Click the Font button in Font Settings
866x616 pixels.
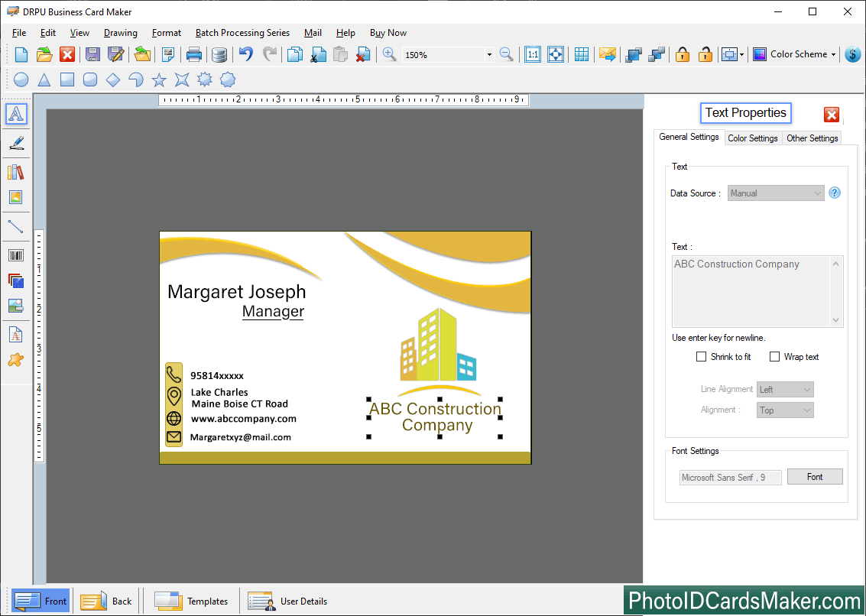click(815, 476)
